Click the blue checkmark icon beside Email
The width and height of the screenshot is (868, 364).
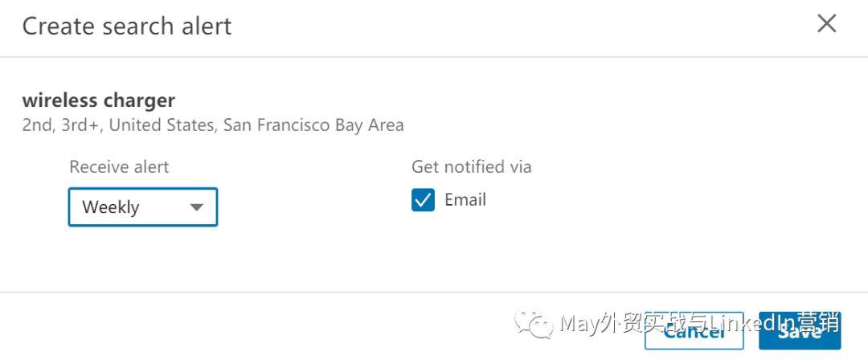(423, 200)
